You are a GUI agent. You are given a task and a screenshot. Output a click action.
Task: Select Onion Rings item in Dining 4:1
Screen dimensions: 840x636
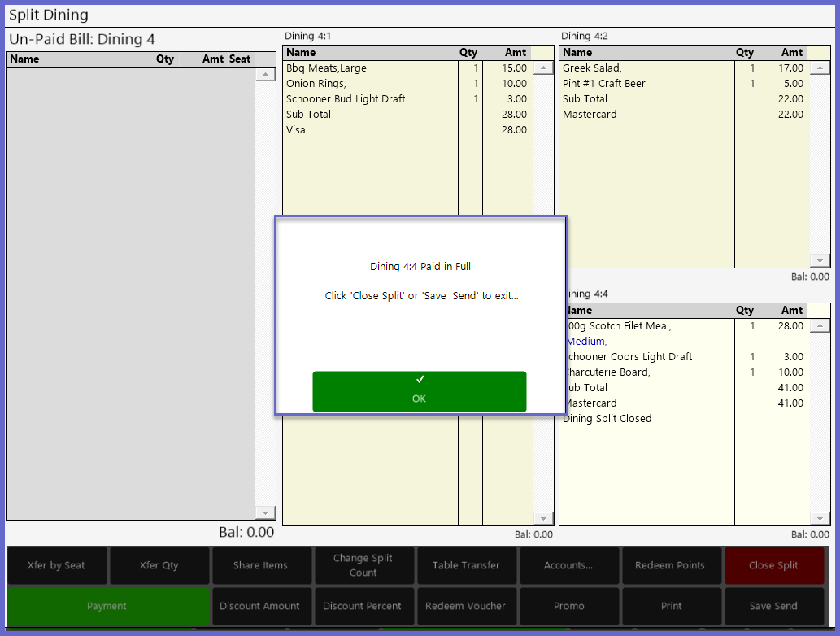370,84
